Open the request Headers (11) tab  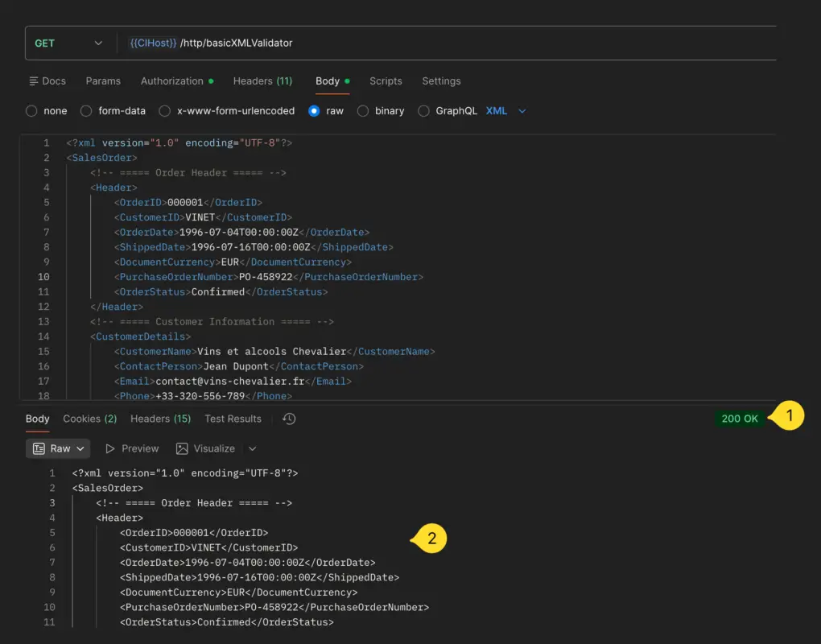pyautogui.click(x=262, y=81)
